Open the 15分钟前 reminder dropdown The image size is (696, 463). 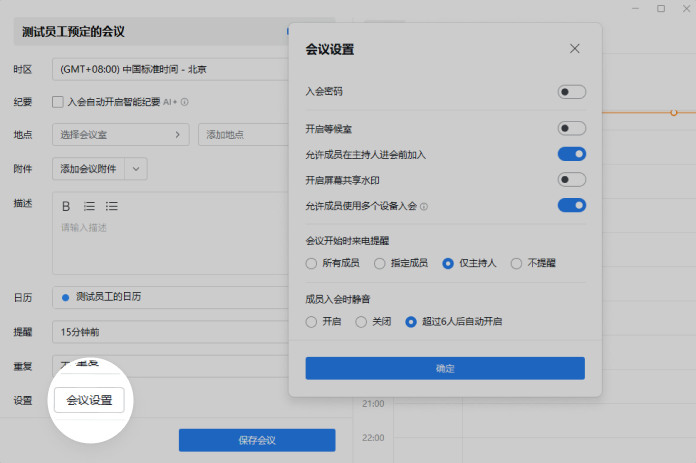click(x=171, y=332)
